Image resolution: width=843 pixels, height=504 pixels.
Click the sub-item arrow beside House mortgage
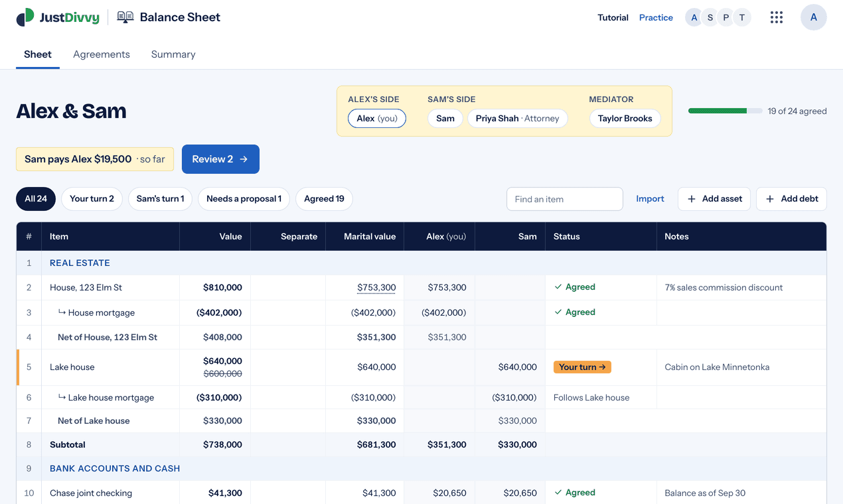click(62, 312)
